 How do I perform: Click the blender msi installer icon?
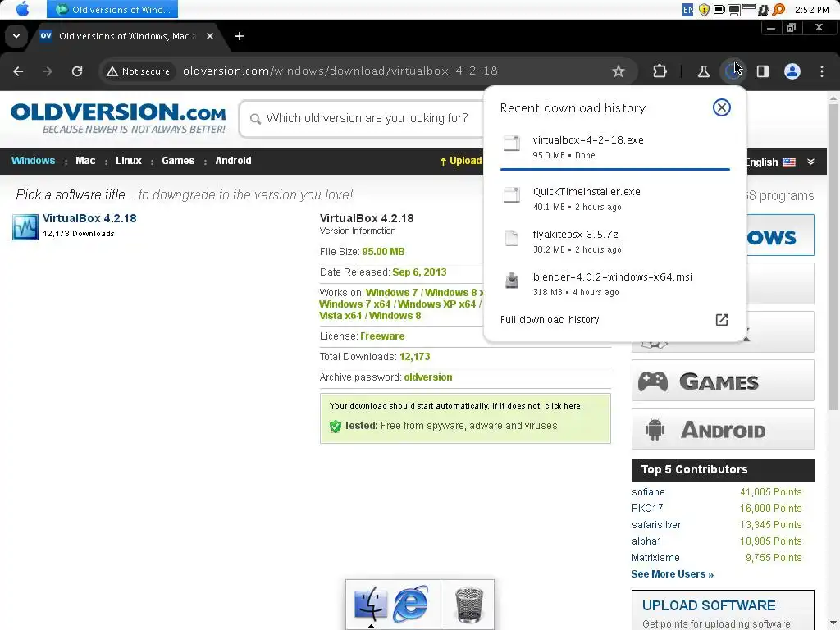512,281
